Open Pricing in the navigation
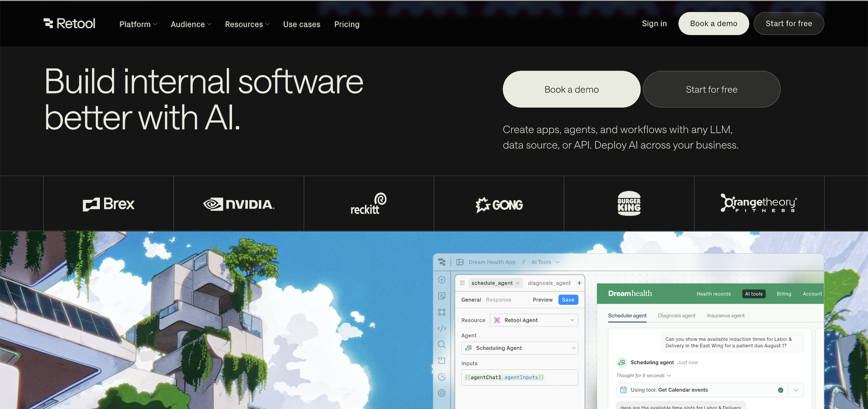The image size is (868, 409). (x=347, y=24)
